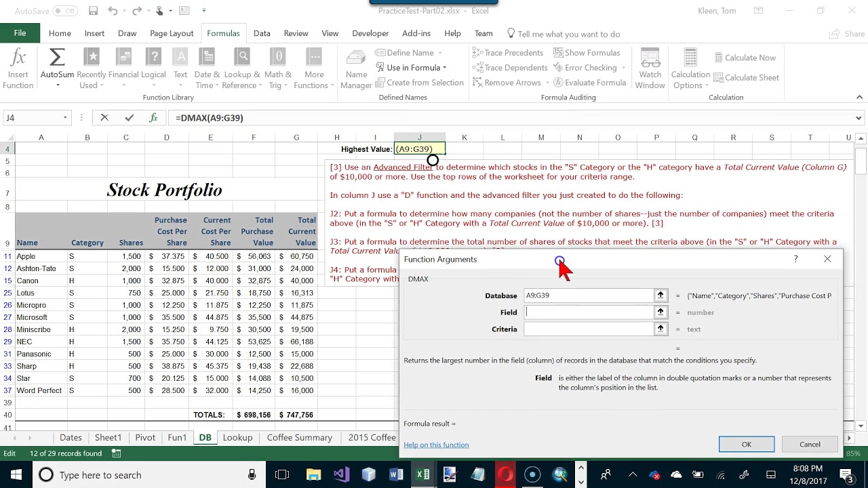Open Date & Time functions
The image size is (868, 488).
pos(207,69)
